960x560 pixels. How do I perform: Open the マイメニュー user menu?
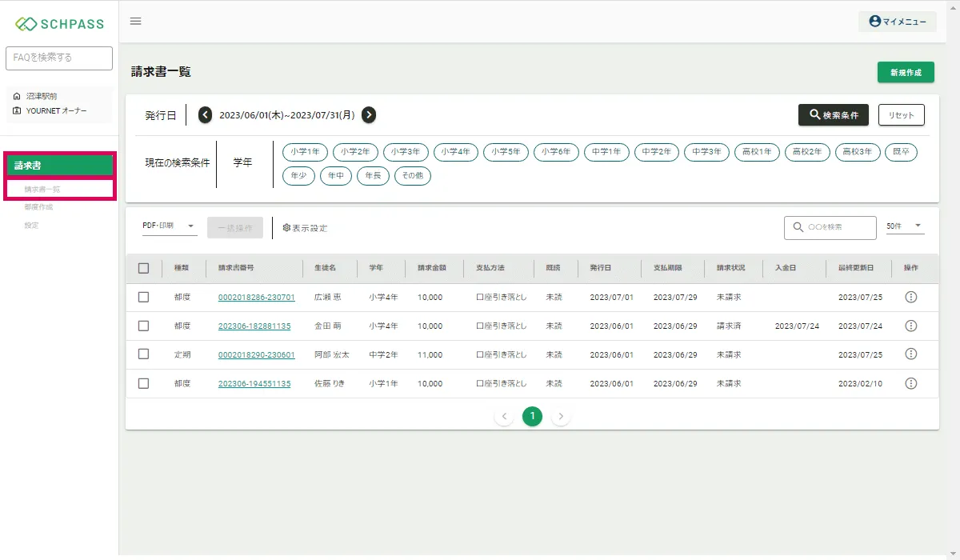coord(898,22)
